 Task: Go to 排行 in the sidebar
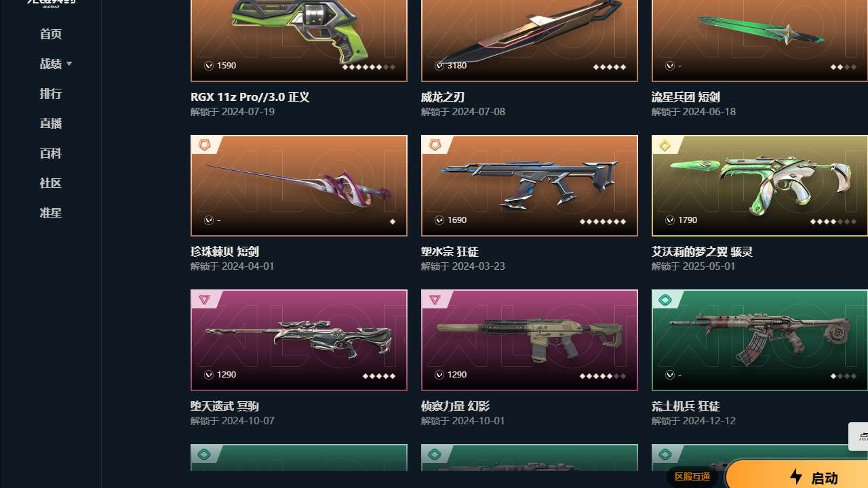(x=51, y=94)
